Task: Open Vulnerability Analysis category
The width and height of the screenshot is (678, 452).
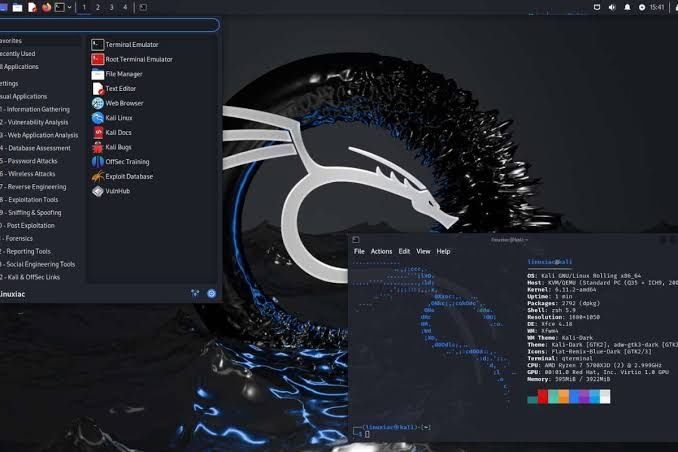Action: [34, 122]
